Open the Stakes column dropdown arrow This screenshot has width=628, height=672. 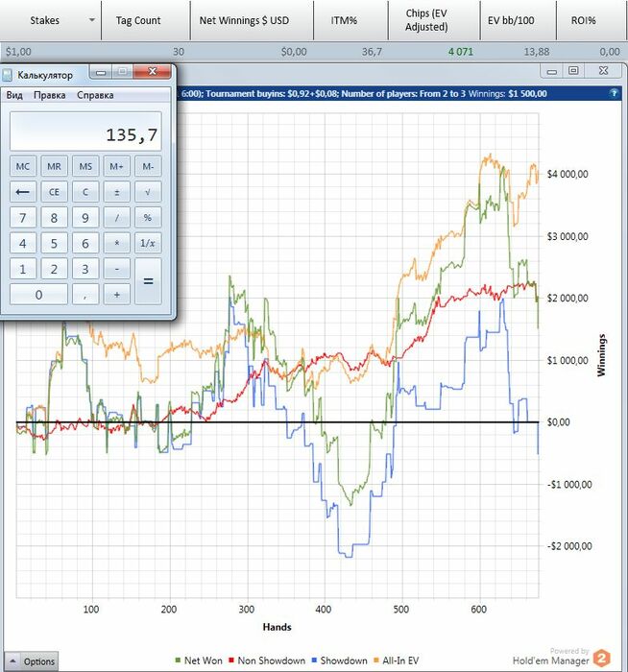(x=92, y=20)
